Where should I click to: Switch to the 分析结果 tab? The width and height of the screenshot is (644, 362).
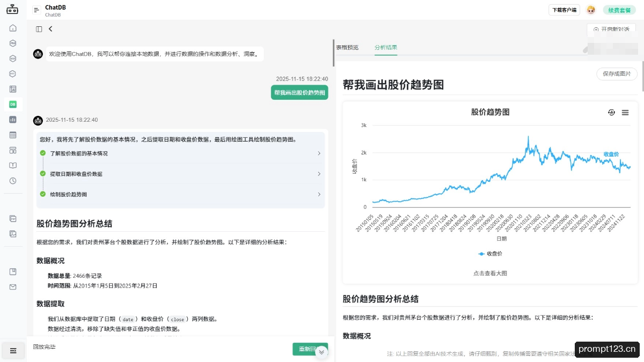pyautogui.click(x=386, y=48)
